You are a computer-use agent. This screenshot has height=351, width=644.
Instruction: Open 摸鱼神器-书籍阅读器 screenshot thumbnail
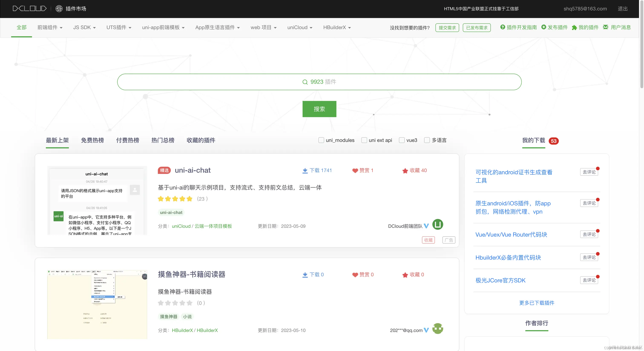click(97, 304)
